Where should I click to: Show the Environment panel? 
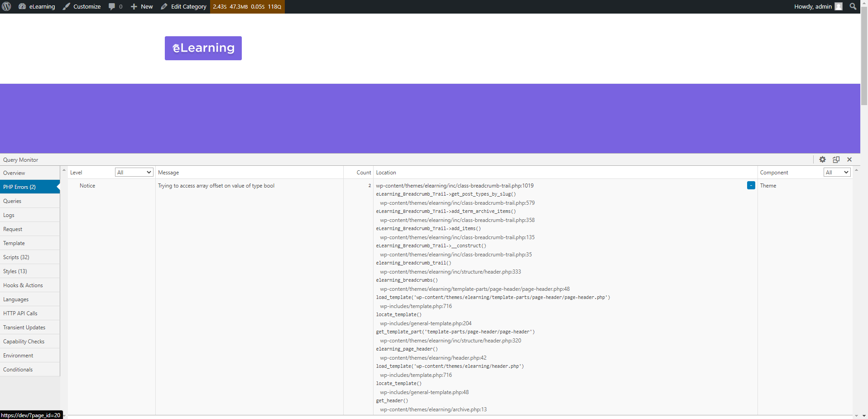tap(30, 356)
